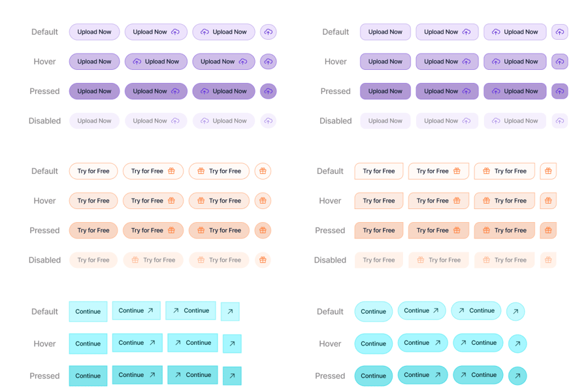Click the rounded-square purple Pressed upload icon button
The height and width of the screenshot is (392, 588).
(x=559, y=91)
